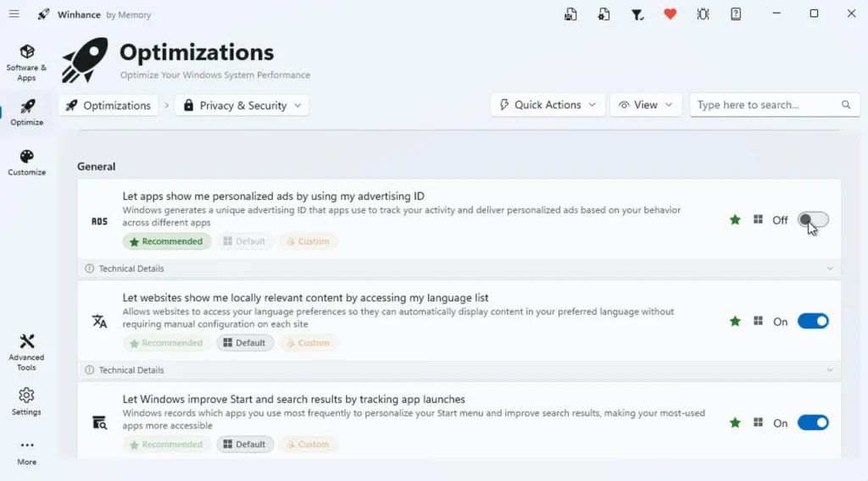Click the search settings input field
868x481 pixels.
click(x=764, y=105)
